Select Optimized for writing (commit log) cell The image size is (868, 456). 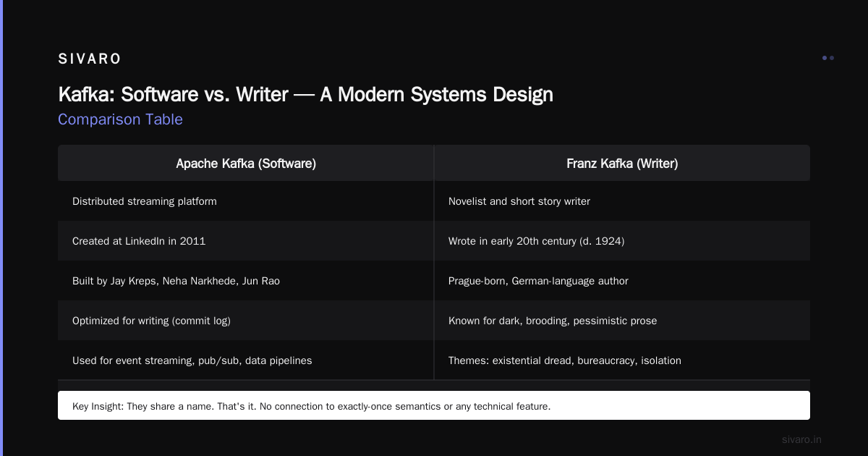coord(246,321)
